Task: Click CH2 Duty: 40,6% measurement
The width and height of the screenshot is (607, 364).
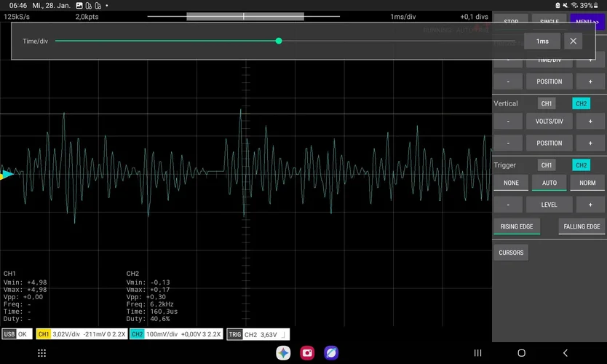Action: pyautogui.click(x=148, y=319)
